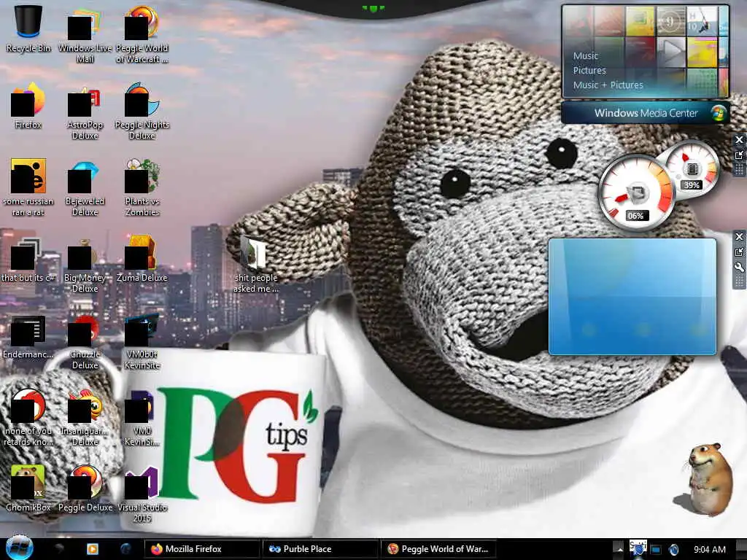
Task: Open the Windows Start orb
Action: point(19,548)
